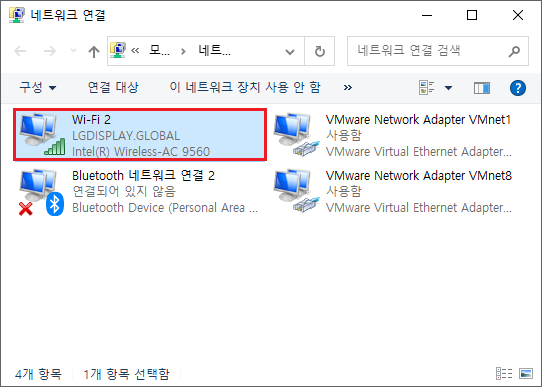This screenshot has width=543, height=388.
Task: Open the 구성 dropdown menu
Action: (37, 87)
